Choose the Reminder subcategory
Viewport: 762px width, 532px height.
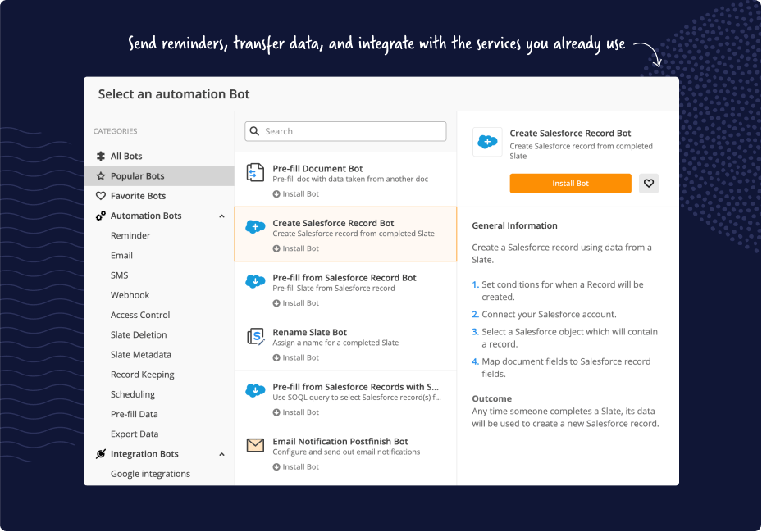130,235
